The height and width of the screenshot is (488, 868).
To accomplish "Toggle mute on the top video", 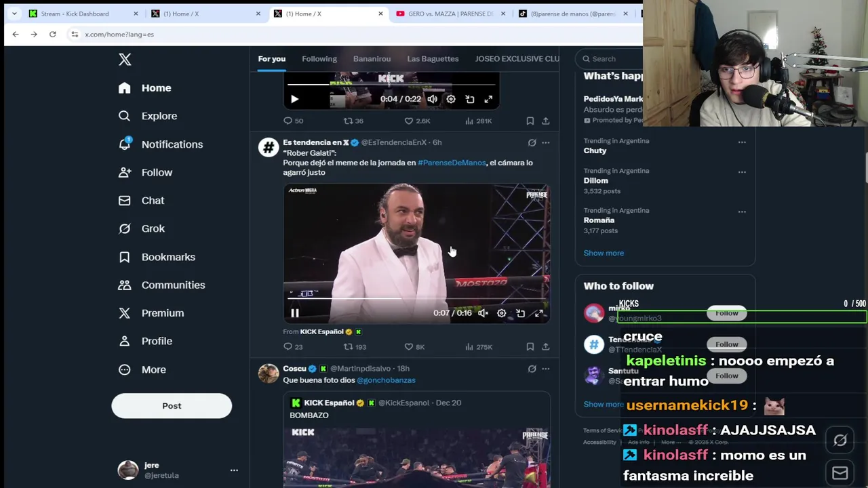I will tap(432, 99).
